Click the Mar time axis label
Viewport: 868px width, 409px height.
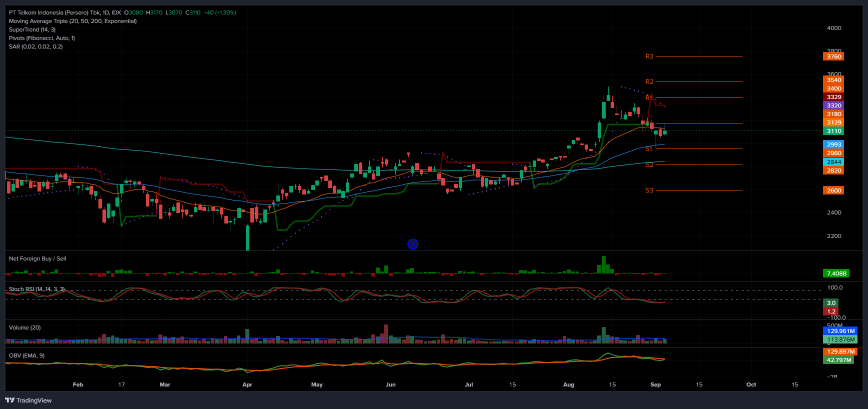click(165, 384)
